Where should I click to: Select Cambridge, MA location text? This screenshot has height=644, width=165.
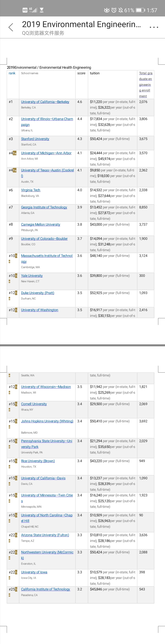point(30,267)
